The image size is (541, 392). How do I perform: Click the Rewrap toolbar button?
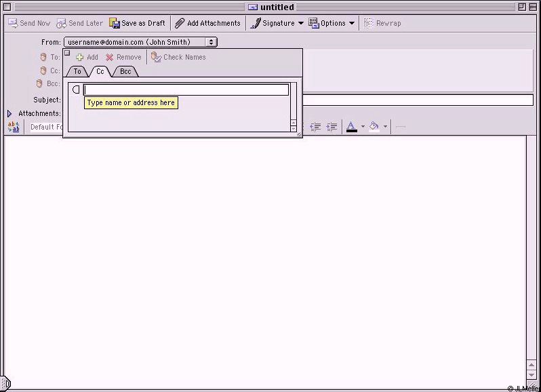(x=382, y=23)
